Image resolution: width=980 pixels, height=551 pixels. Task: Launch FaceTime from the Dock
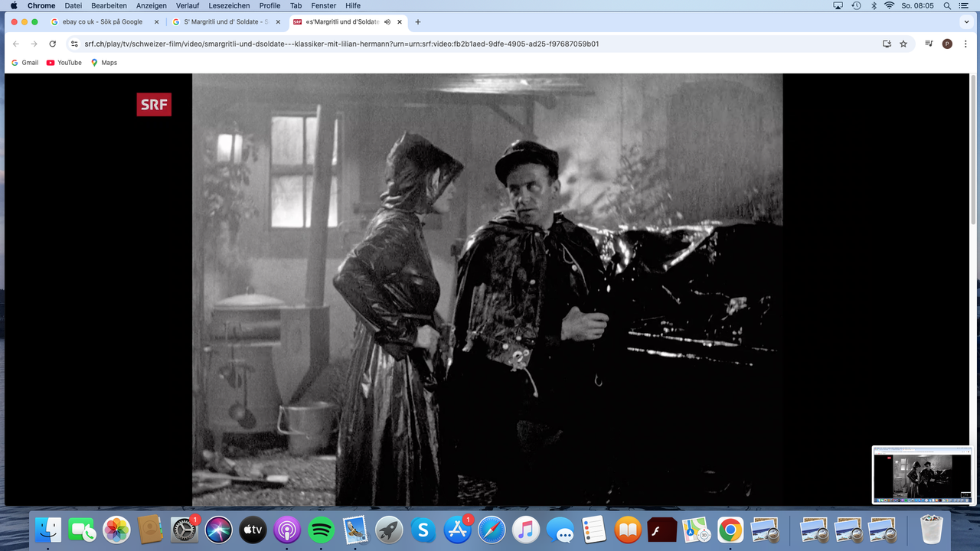click(83, 529)
